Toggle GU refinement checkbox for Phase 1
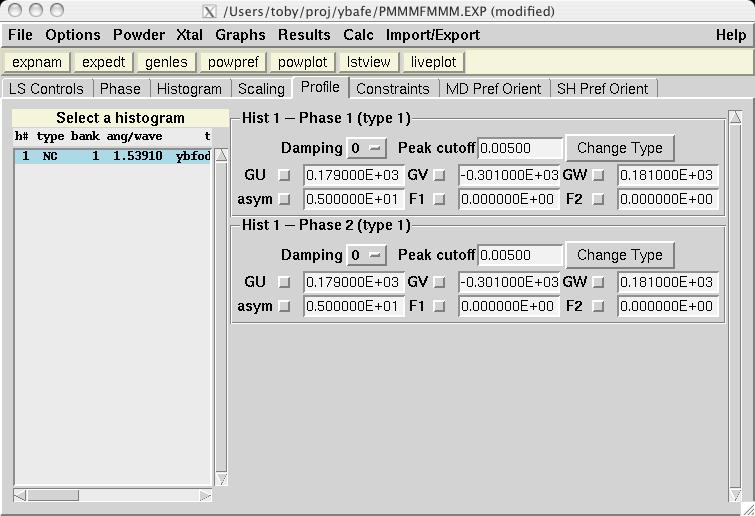The image size is (755, 516). coord(284,175)
